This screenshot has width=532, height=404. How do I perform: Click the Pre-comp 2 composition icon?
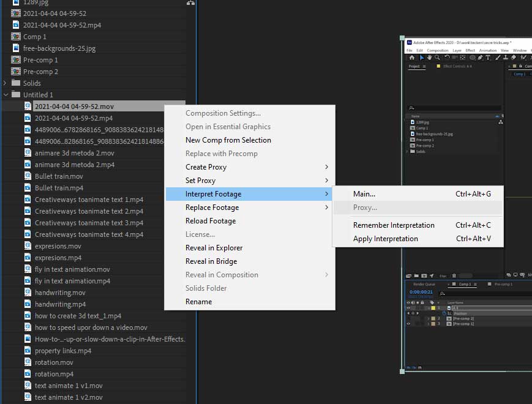point(17,72)
